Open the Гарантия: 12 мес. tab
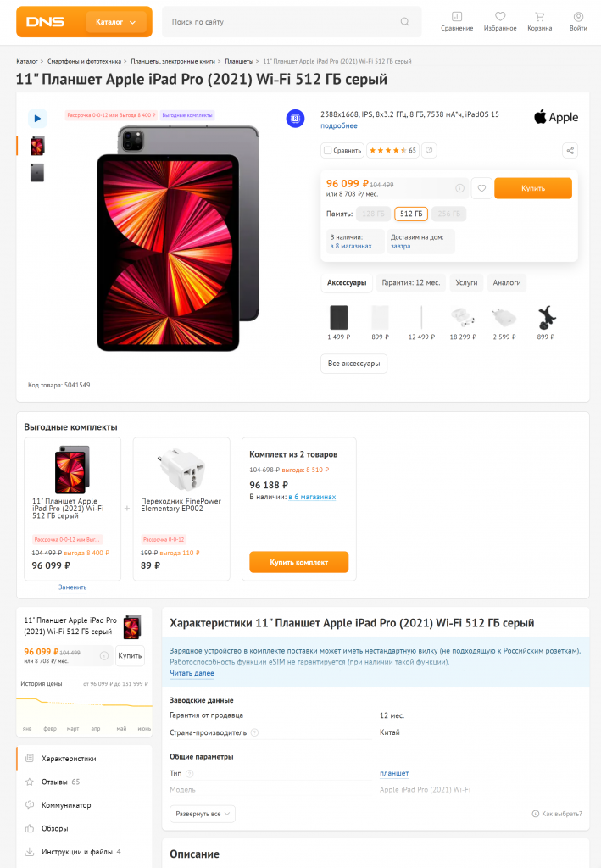Screen dimensions: 601x868 point(411,282)
